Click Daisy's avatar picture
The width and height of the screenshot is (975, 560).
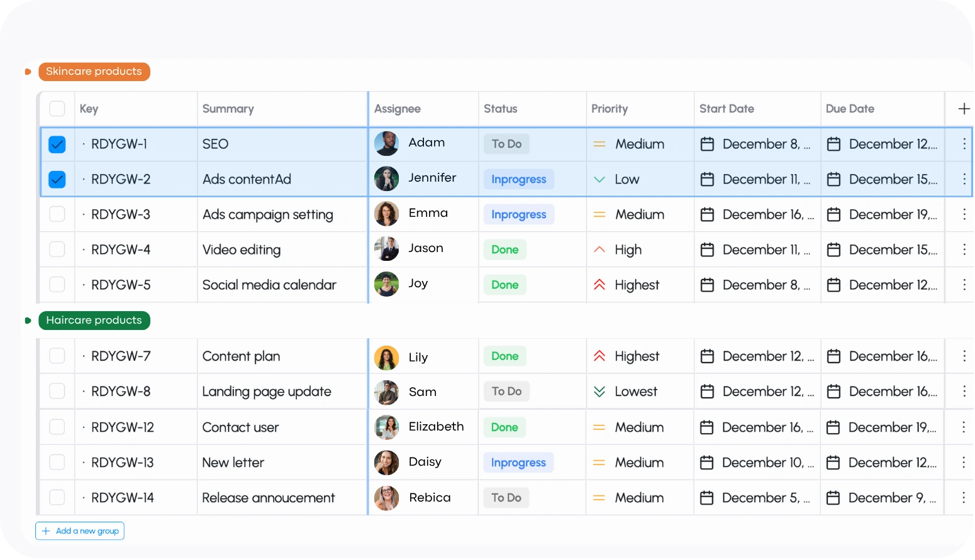click(386, 463)
